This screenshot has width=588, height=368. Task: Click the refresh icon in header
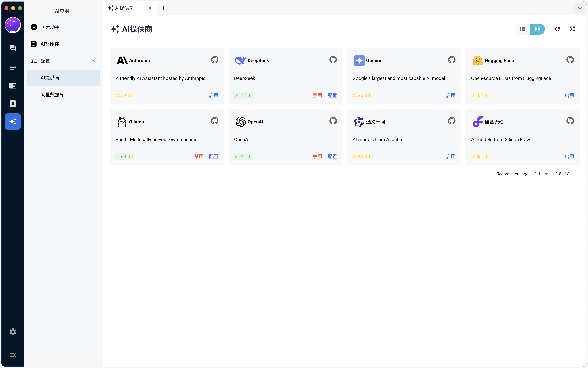pos(557,29)
